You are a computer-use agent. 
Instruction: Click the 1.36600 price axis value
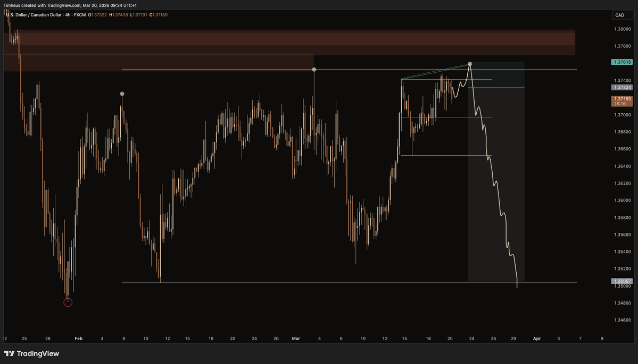tap(623, 149)
